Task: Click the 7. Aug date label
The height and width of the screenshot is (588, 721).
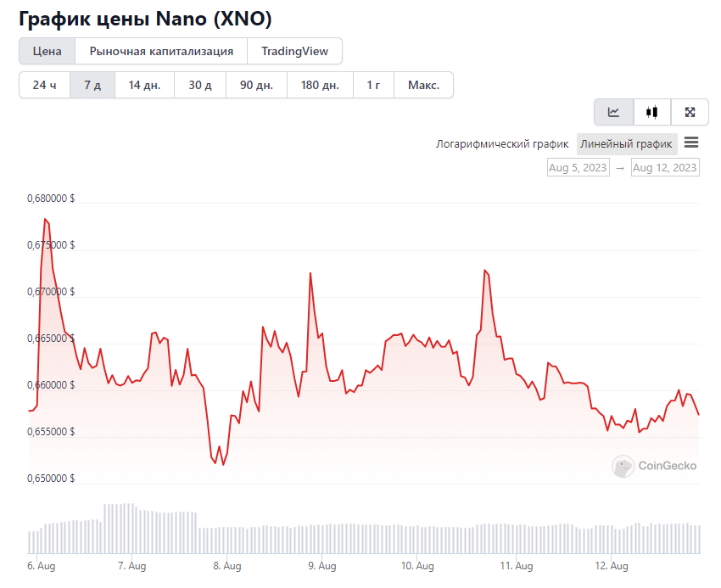Action: pyautogui.click(x=132, y=566)
